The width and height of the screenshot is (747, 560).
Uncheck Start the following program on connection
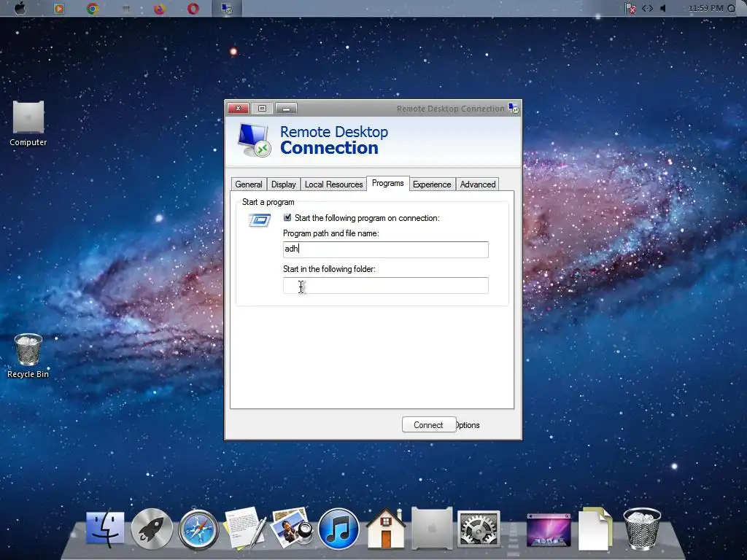tap(287, 217)
